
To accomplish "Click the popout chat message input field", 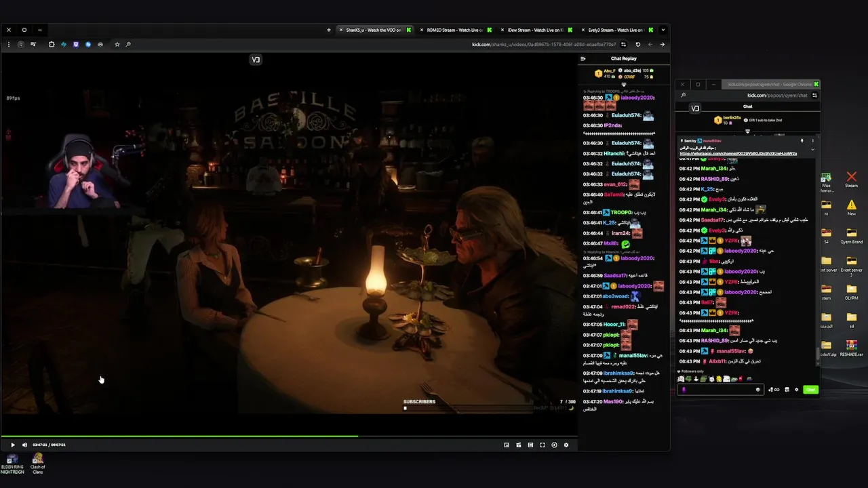I will [720, 390].
